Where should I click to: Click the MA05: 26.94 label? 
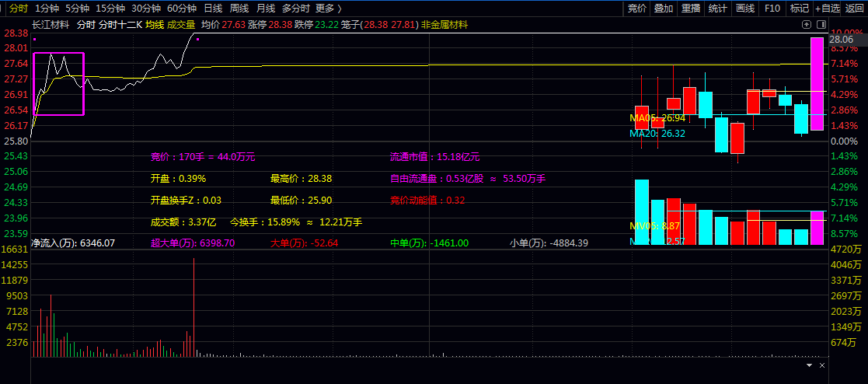pos(657,118)
